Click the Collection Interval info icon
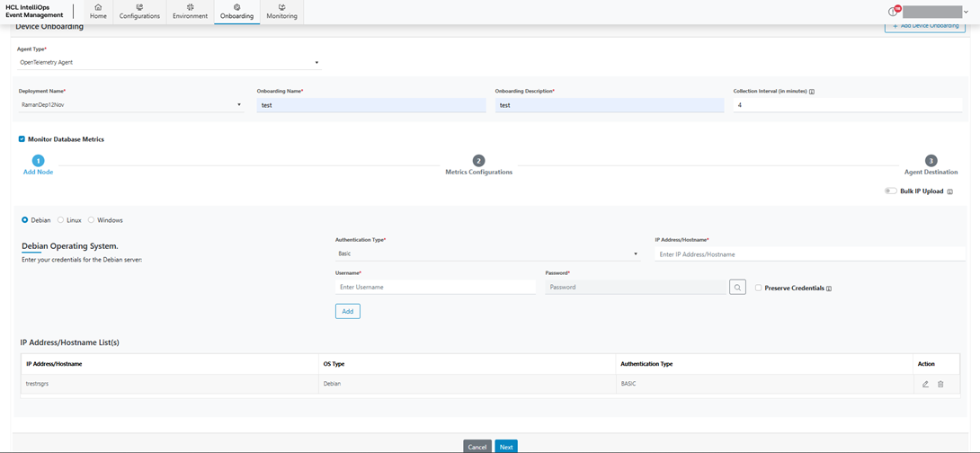The image size is (980, 453). tap(811, 91)
